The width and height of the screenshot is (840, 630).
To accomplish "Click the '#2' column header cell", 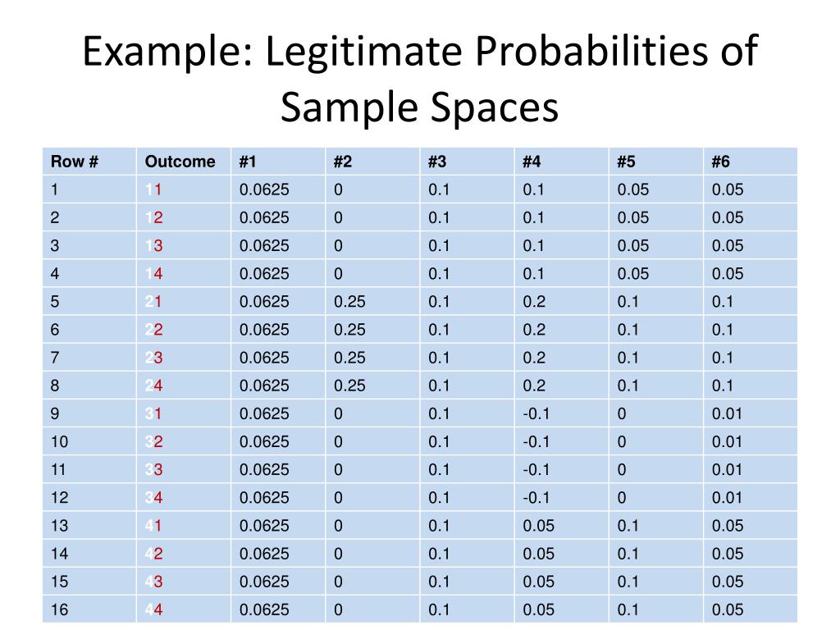I will (343, 162).
